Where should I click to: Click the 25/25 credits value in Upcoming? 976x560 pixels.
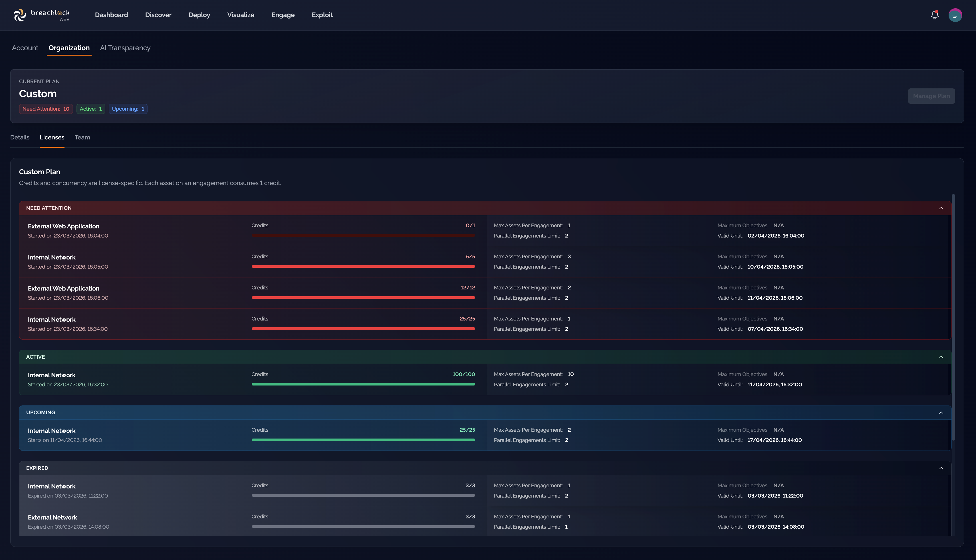click(467, 430)
